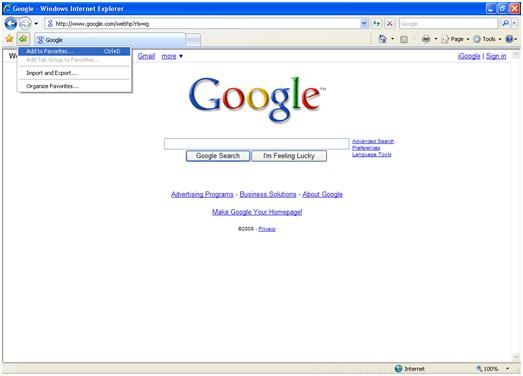Image resolution: width=523 pixels, height=376 pixels.
Task: Expand the Print dropdown arrow
Action: 436,39
